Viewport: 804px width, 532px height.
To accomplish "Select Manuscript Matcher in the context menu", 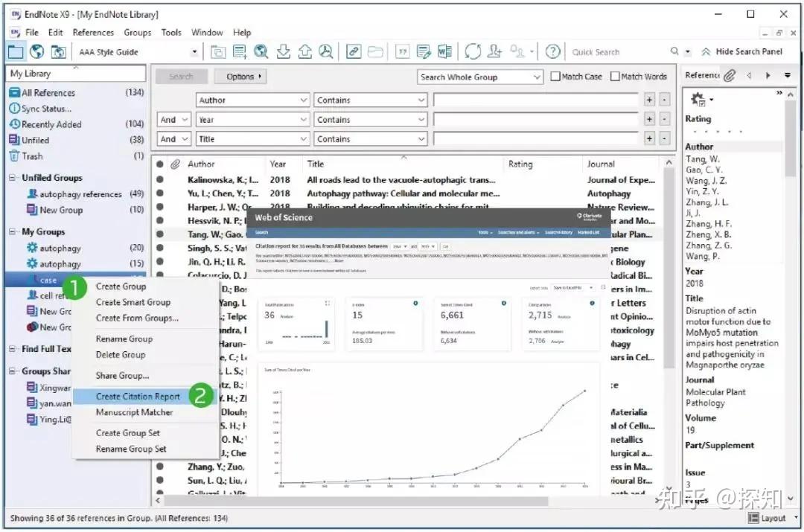I will click(134, 413).
